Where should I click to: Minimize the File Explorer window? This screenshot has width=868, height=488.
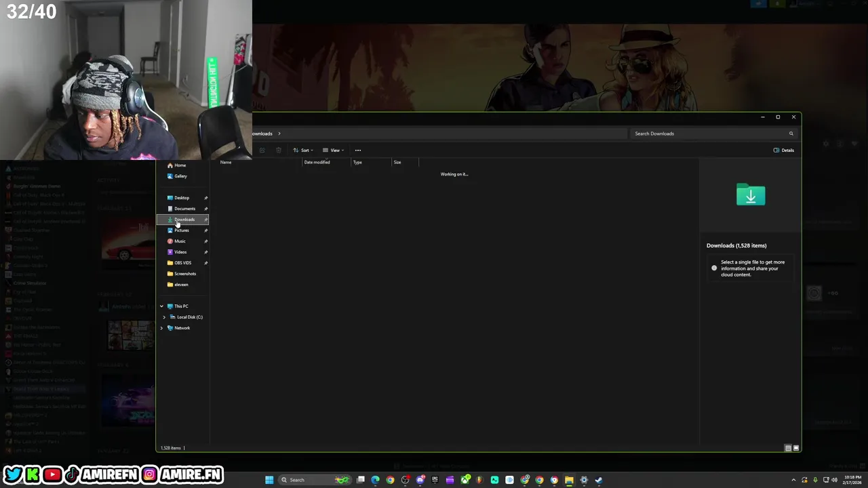762,117
